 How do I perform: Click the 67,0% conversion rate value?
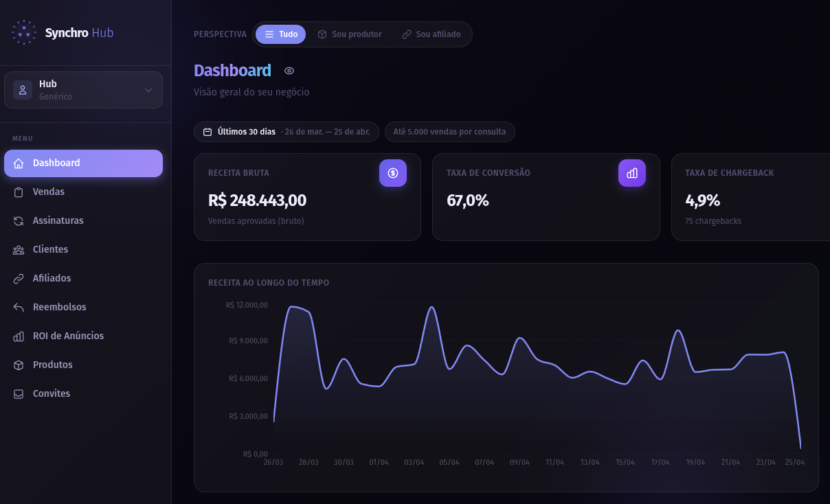pos(467,201)
